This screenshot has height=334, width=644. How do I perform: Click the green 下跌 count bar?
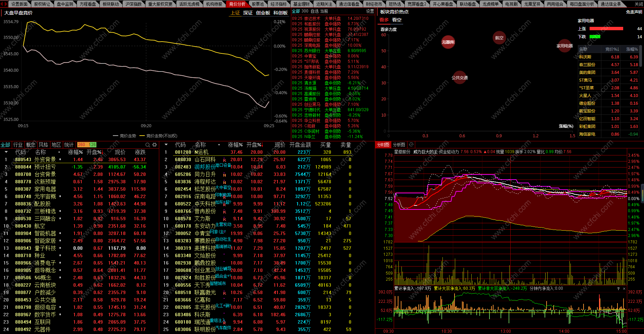pyautogui.click(x=595, y=37)
